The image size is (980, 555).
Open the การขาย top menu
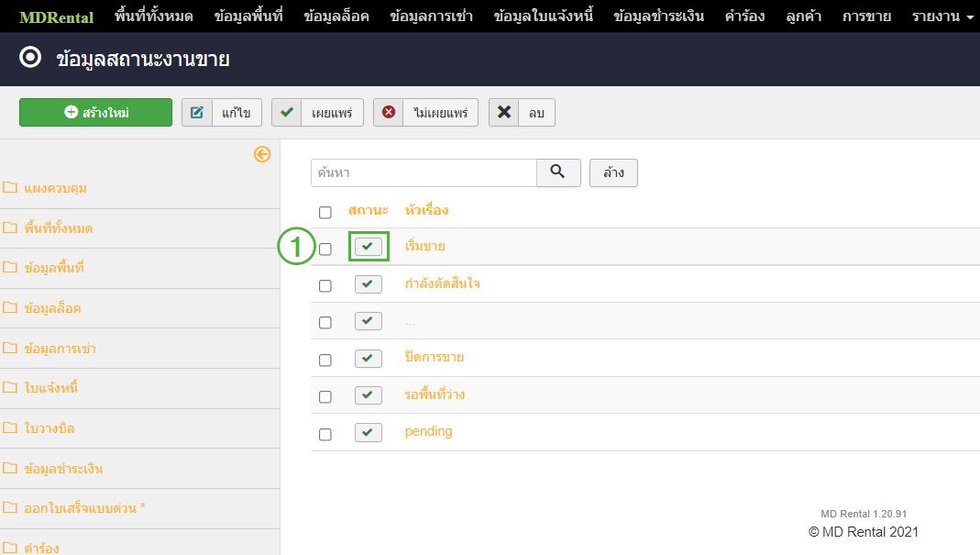[867, 17]
